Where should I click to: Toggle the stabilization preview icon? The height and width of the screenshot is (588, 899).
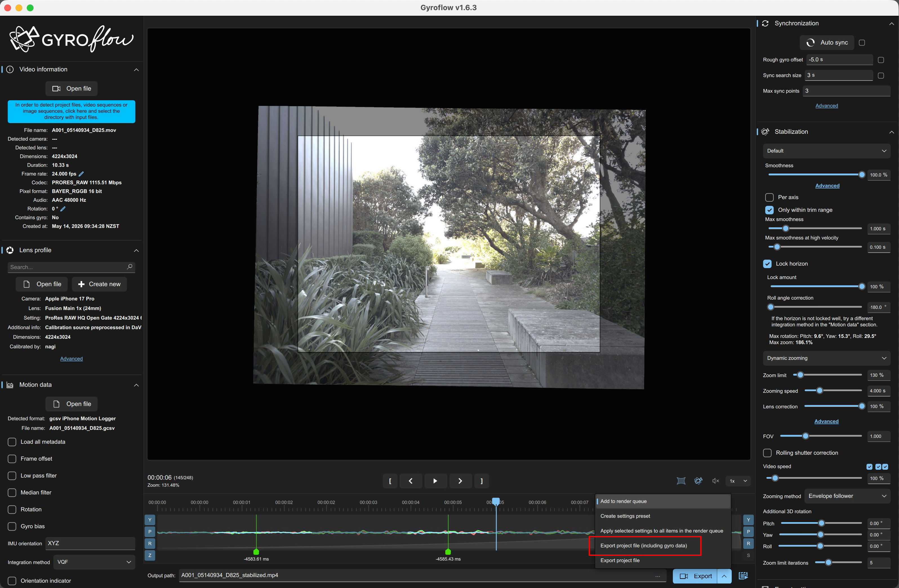(698, 481)
